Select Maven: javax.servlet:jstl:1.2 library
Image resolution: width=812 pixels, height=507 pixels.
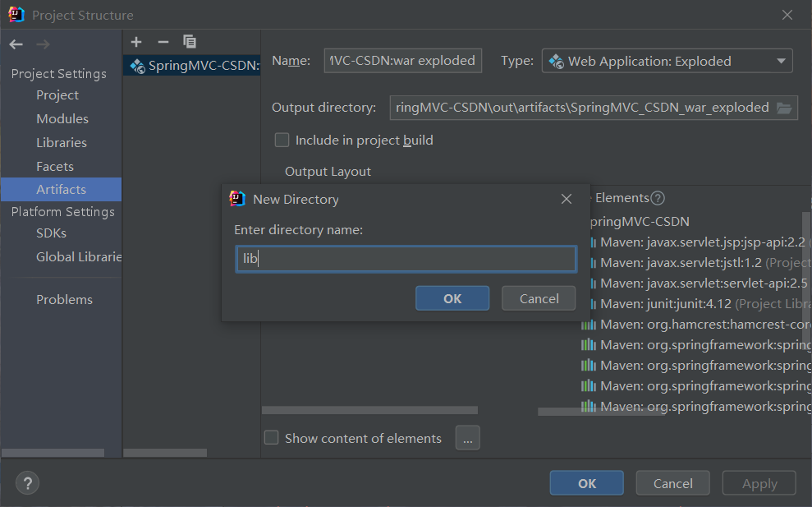(x=699, y=263)
